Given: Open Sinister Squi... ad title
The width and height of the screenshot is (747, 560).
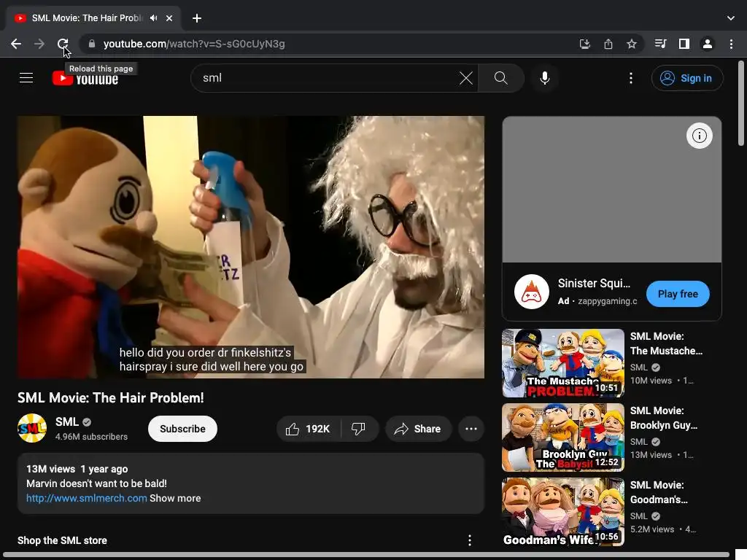Looking at the screenshot, I should [594, 284].
